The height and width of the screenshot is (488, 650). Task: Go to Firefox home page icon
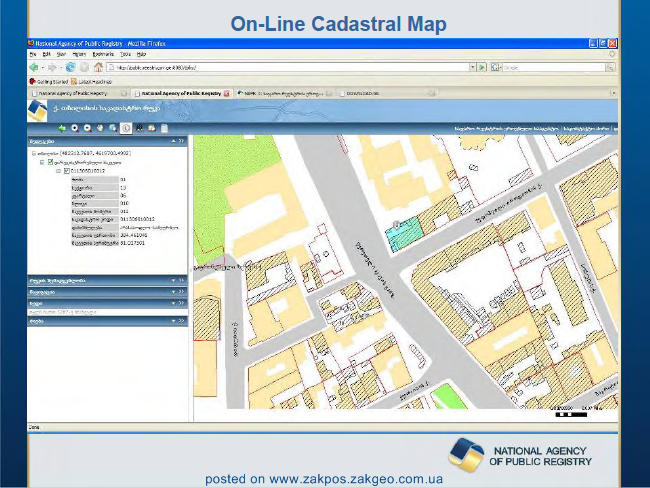98,67
